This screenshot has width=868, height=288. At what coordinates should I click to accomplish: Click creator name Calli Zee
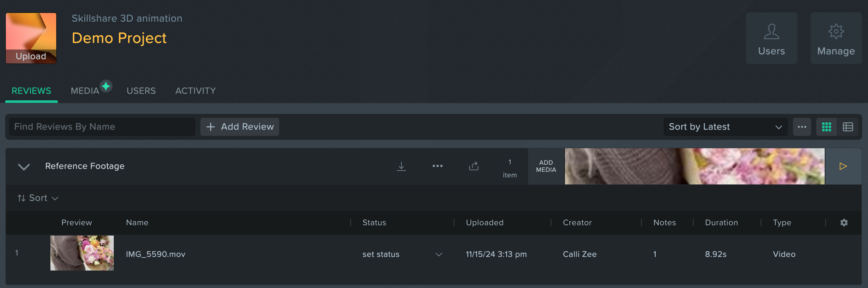(x=579, y=254)
